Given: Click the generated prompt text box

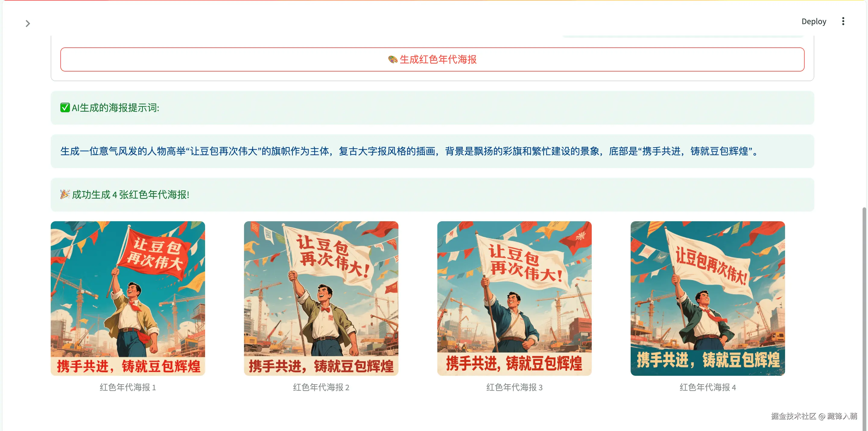Looking at the screenshot, I should pos(432,151).
